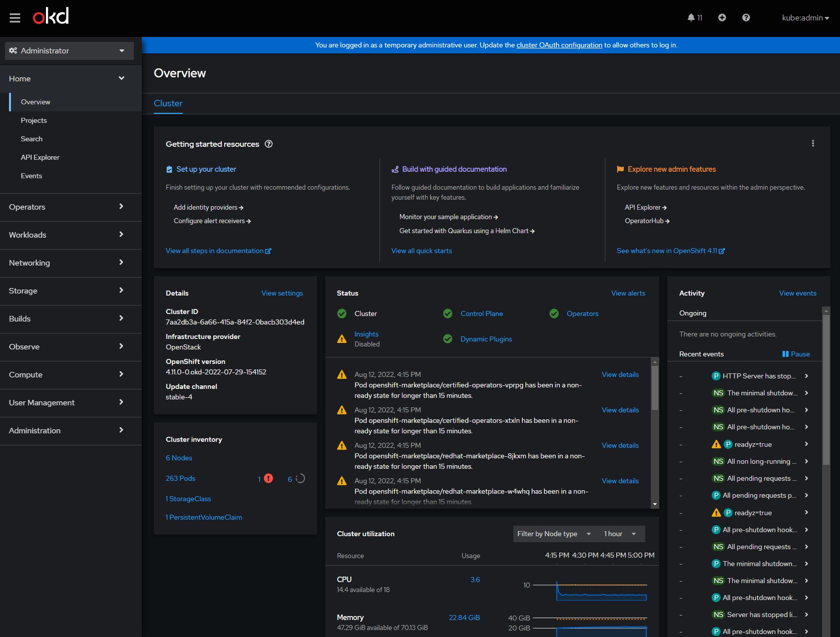Click the red error badge next to 263 Pods

pos(269,478)
